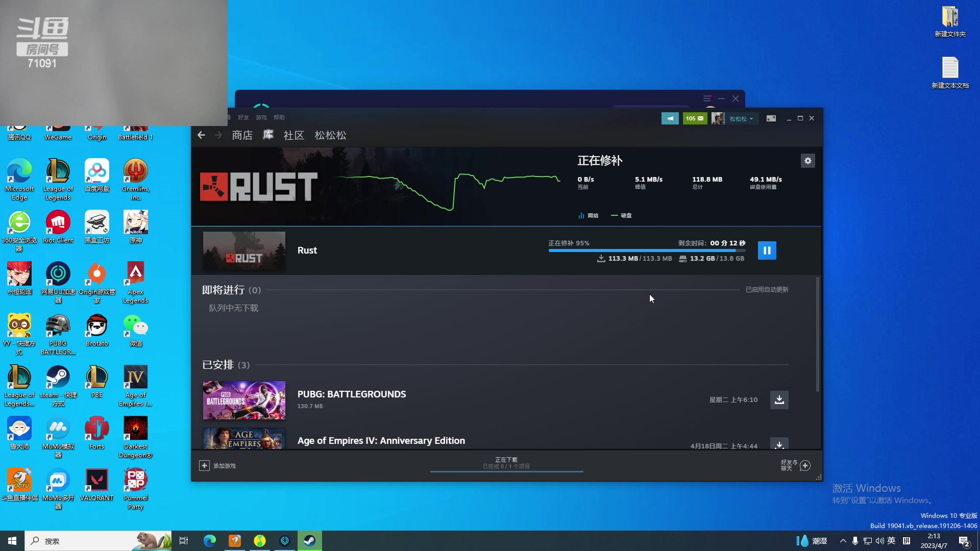The height and width of the screenshot is (551, 980).
Task: Toggle 已启用自动更新 auto-update setting
Action: 767,290
